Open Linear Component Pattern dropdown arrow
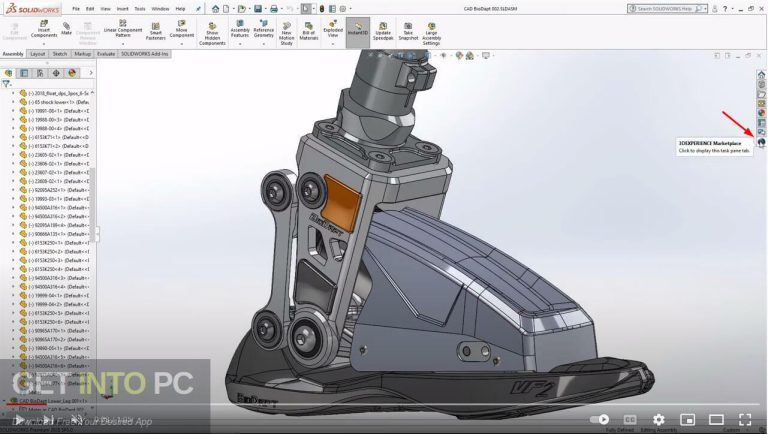 tap(123, 44)
